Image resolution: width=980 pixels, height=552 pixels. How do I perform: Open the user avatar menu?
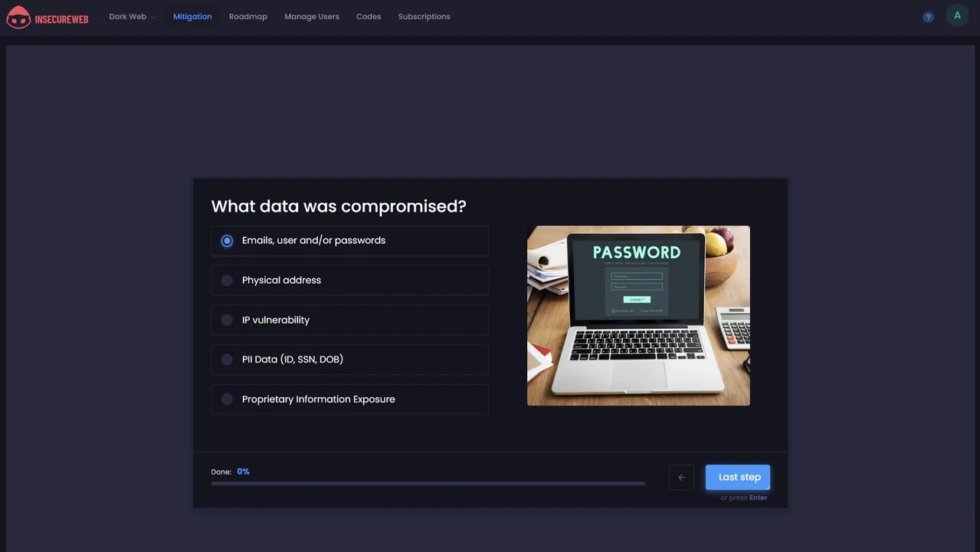pyautogui.click(x=957, y=16)
